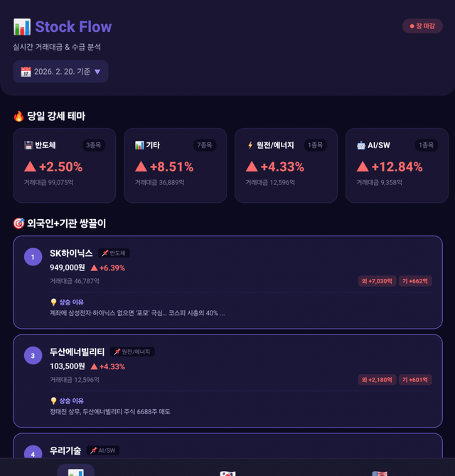Click the lightning icon on 원전/에너지 card

point(250,145)
